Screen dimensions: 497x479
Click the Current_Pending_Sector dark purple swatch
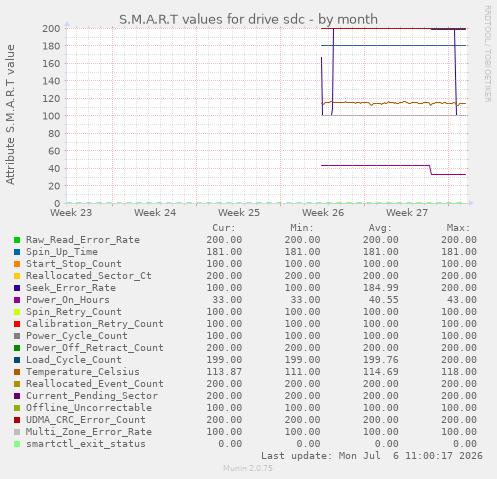point(17,396)
